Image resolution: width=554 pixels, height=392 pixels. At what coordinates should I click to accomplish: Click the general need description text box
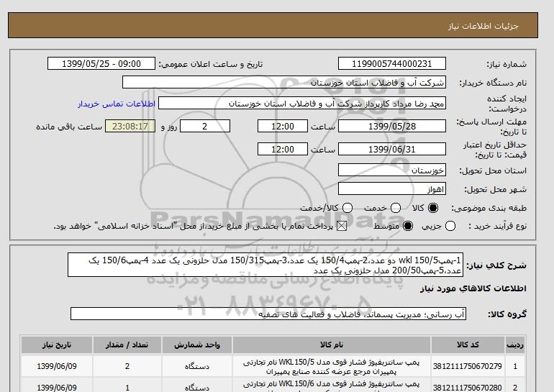pos(265,265)
